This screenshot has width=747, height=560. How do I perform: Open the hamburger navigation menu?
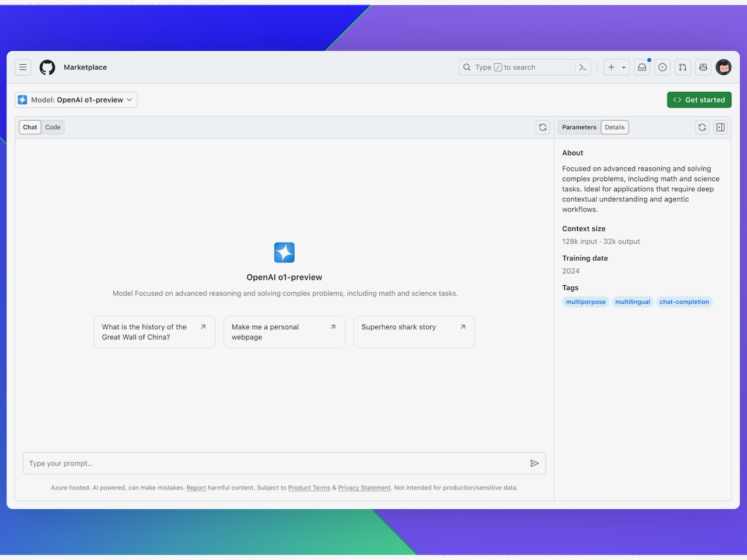tap(23, 67)
